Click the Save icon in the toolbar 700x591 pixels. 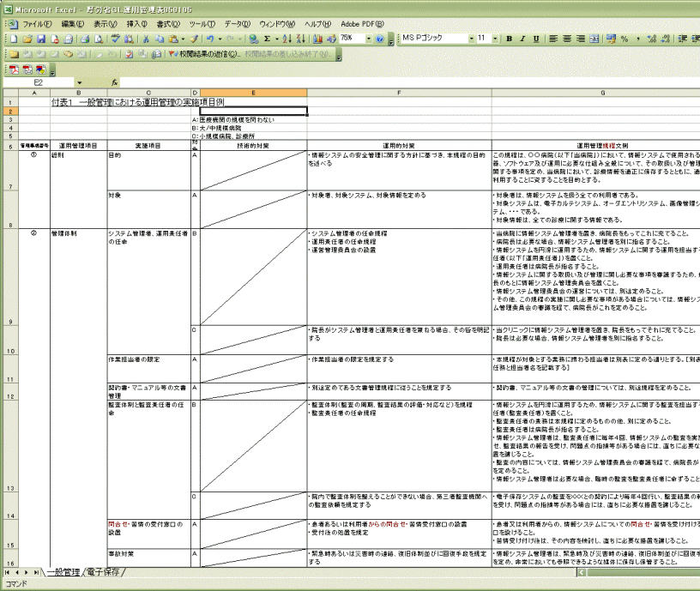point(41,39)
